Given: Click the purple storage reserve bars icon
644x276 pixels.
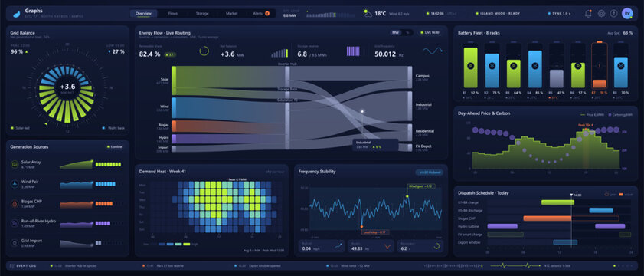Looking at the screenshot, I should click(x=353, y=51).
